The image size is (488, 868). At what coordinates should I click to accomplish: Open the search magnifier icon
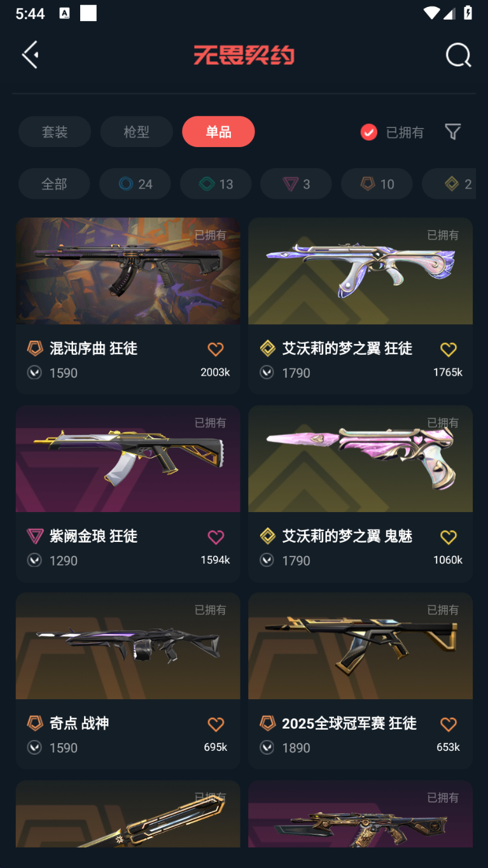coord(458,55)
